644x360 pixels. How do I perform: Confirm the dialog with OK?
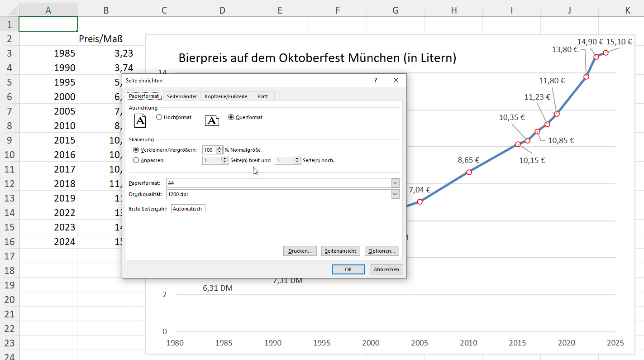click(x=348, y=269)
